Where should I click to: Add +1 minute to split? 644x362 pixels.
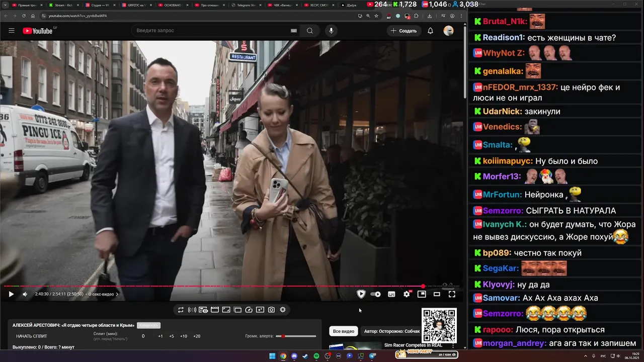click(160, 336)
